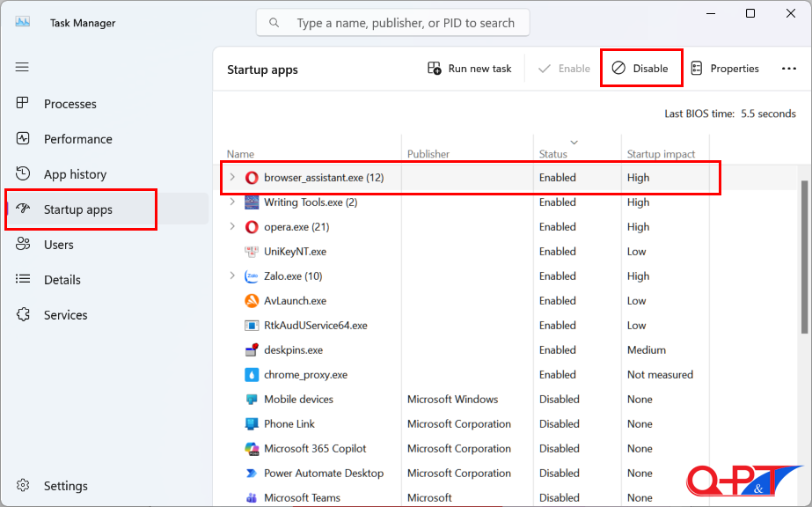Viewport: 812px width, 507px height.
Task: Expand the Writing Tools.exe group
Action: [x=232, y=202]
